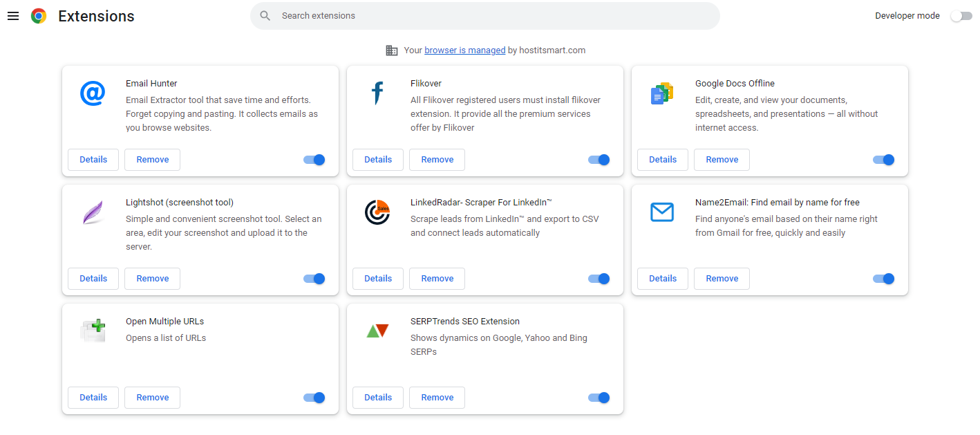Viewport: 980px width, 435px height.
Task: Click 'LinkedRadar- Scraper For LinkedIn' title
Action: (x=481, y=203)
